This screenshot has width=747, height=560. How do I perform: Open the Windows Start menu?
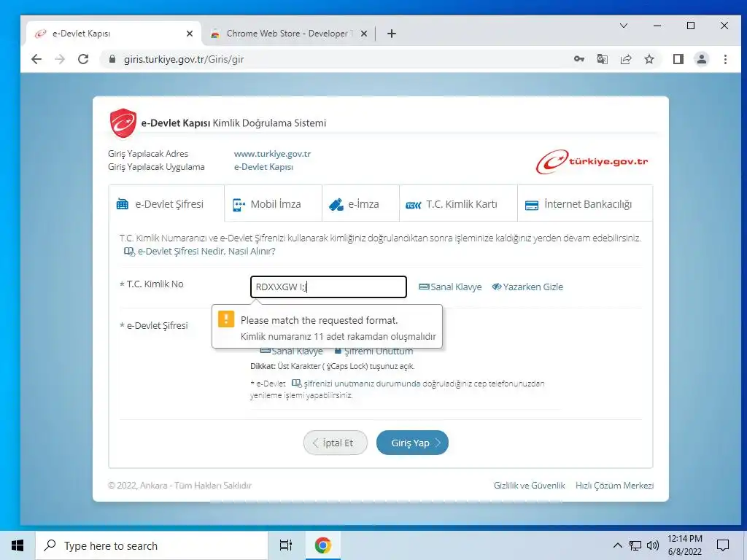click(18, 545)
